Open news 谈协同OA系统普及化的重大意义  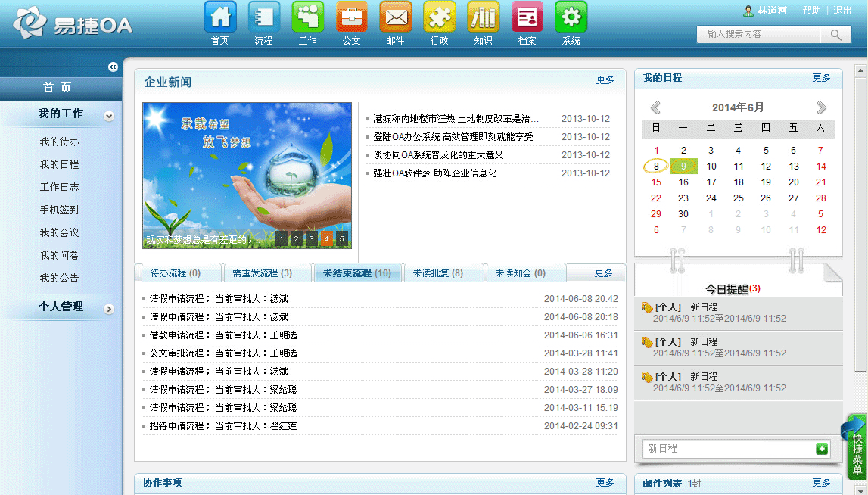coord(438,155)
